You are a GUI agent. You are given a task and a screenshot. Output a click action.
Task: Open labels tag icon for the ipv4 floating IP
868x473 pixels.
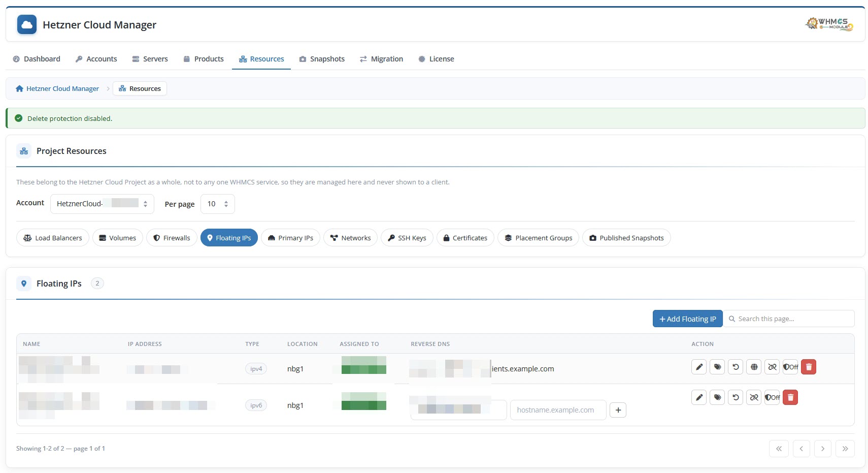(x=717, y=367)
